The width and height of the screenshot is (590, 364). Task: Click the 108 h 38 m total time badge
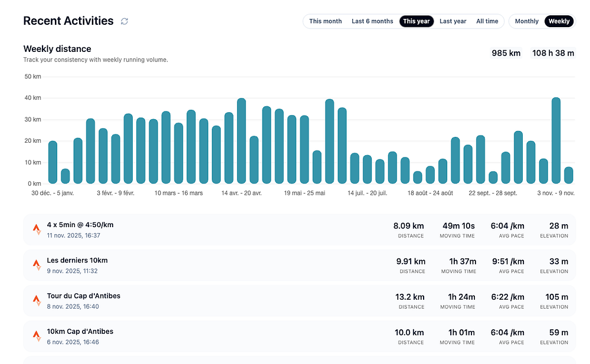click(x=553, y=53)
